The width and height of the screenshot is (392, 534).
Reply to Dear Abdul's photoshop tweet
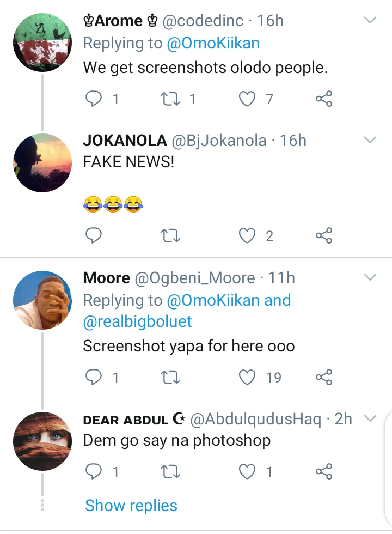[x=95, y=471]
